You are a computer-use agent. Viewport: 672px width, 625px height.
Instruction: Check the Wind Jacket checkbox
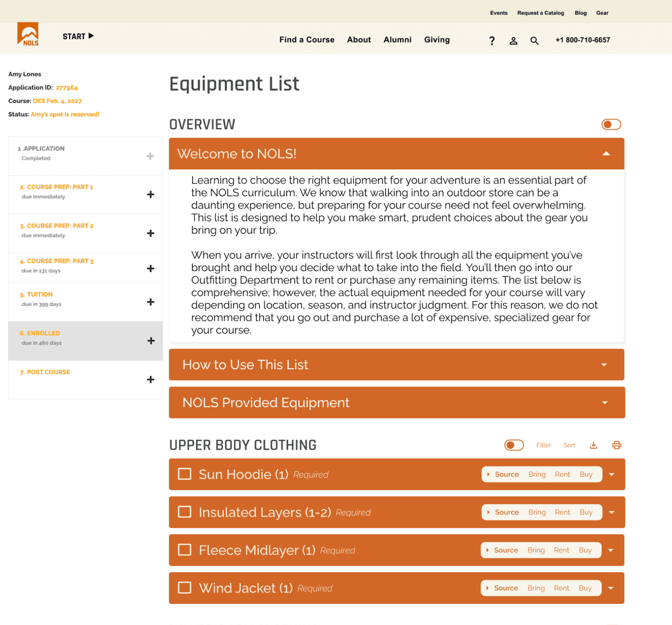(184, 588)
